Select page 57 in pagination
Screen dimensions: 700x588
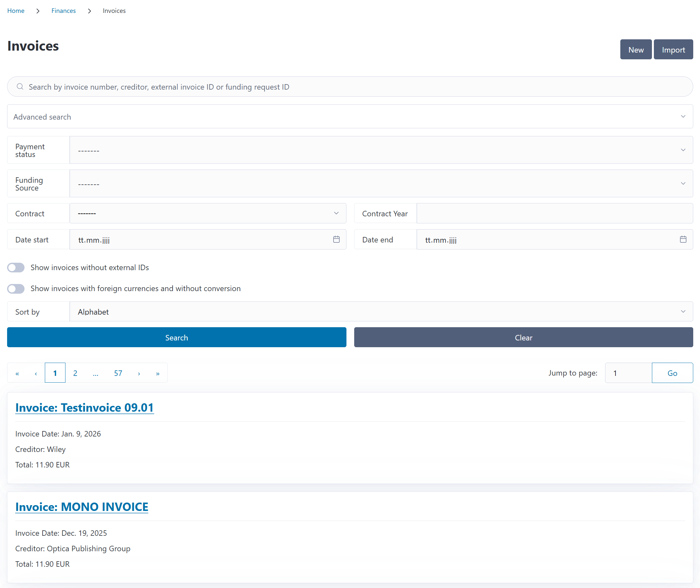118,373
